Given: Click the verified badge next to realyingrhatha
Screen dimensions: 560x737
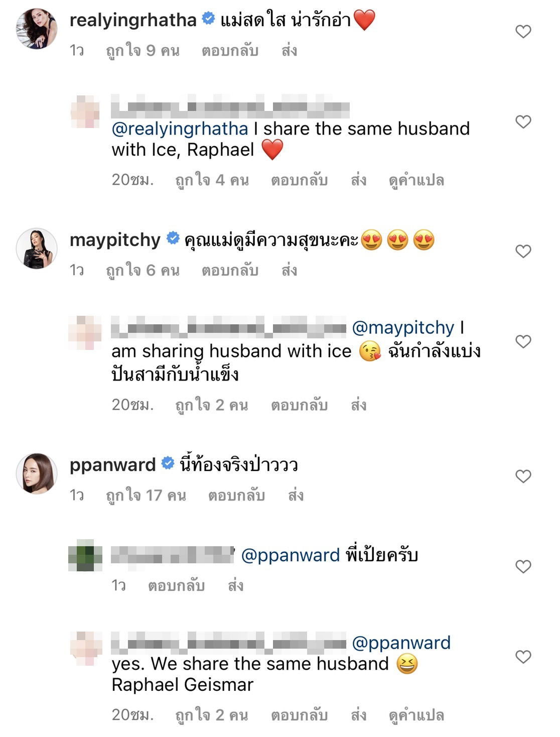Looking at the screenshot, I should [x=207, y=19].
